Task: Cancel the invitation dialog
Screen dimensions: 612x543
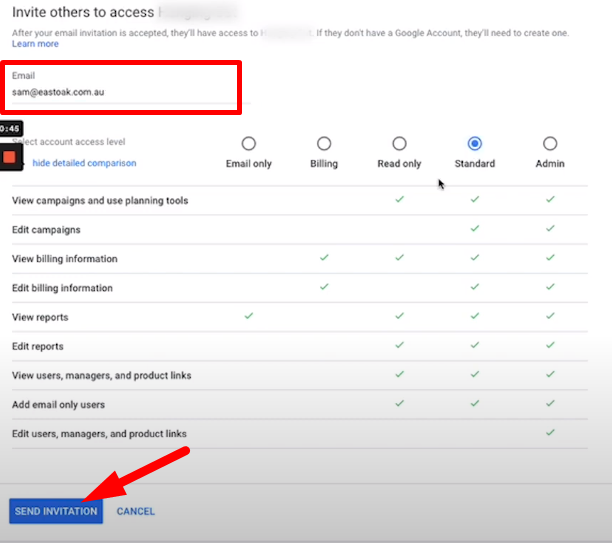Action: click(136, 511)
